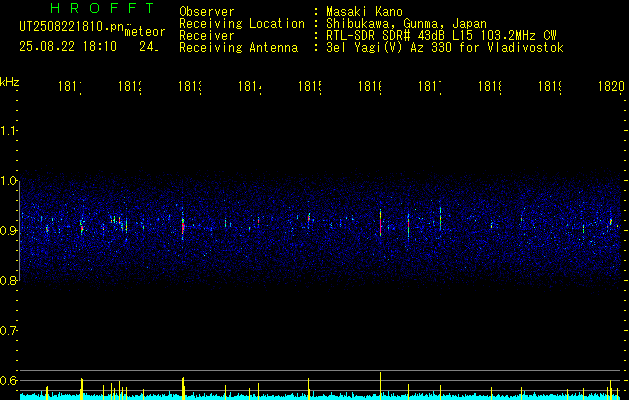Click the 'Receiving Location' label
This screenshot has width=629, height=400.
(x=242, y=24)
